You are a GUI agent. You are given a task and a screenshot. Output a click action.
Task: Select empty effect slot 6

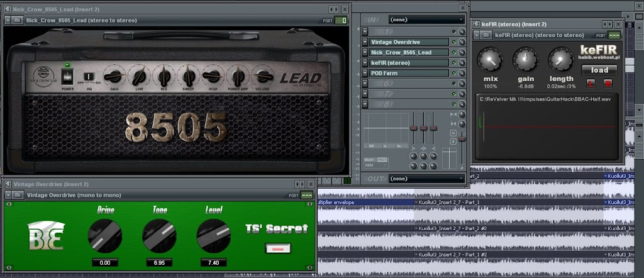409,84
